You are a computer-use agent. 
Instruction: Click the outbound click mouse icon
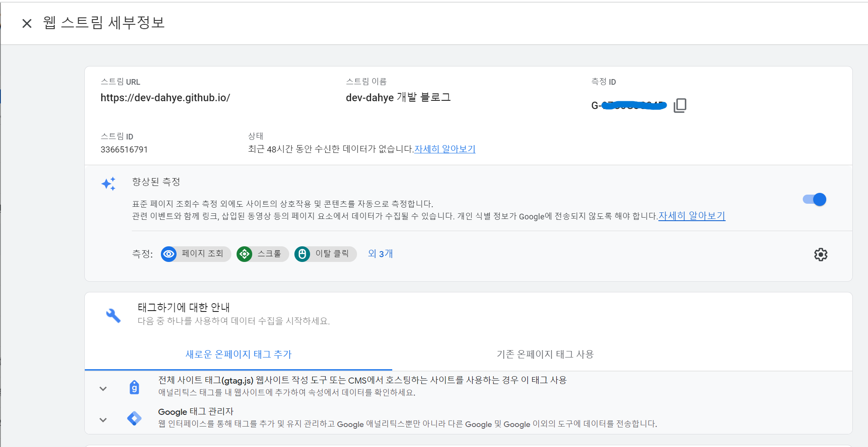tap(302, 254)
